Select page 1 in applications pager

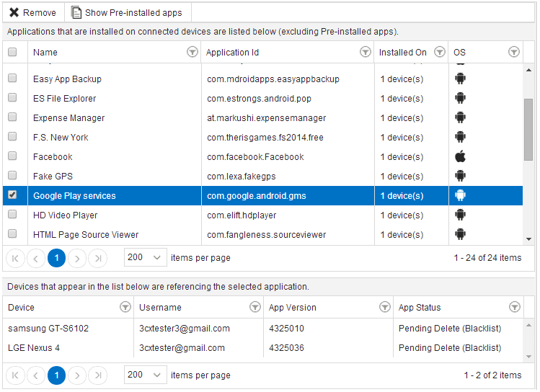56,258
